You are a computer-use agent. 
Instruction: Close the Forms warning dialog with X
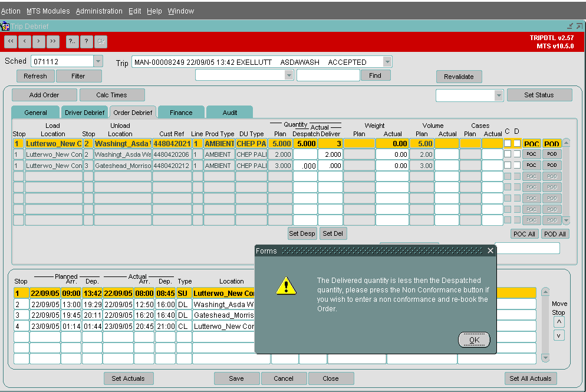tap(490, 251)
